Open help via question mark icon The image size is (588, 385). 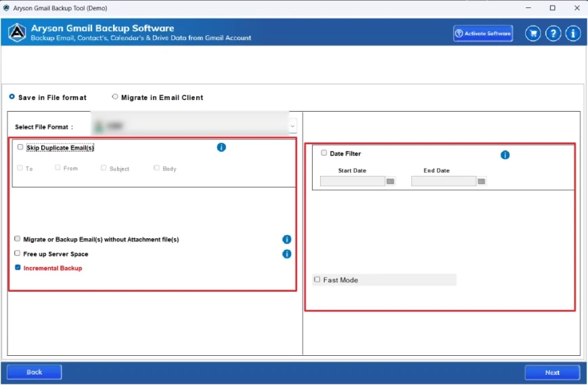pyautogui.click(x=553, y=34)
